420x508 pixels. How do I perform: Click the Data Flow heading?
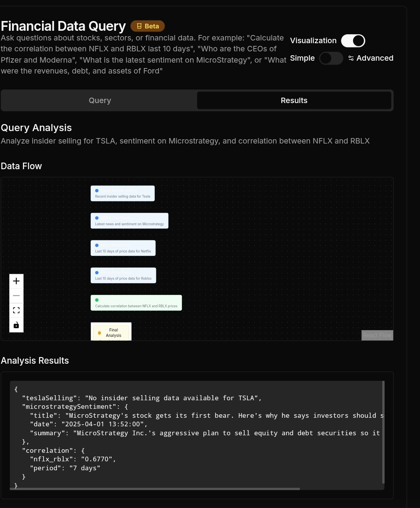21,166
